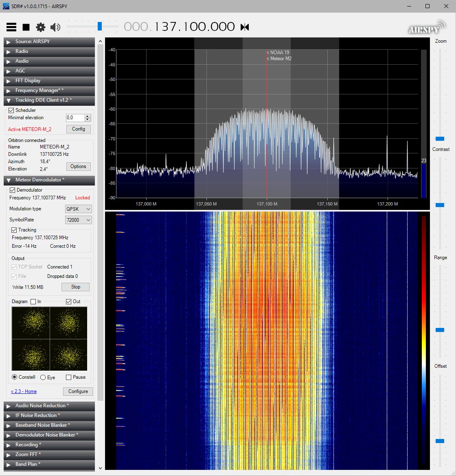Click the Minimal elevation input field
The height and width of the screenshot is (476, 456).
click(75, 118)
